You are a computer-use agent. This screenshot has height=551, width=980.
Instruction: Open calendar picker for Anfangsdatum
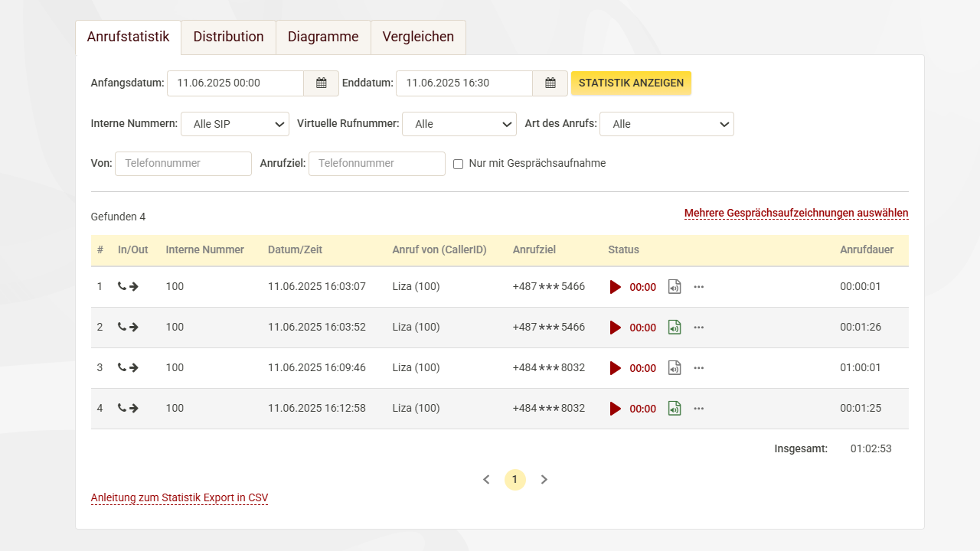click(x=322, y=83)
